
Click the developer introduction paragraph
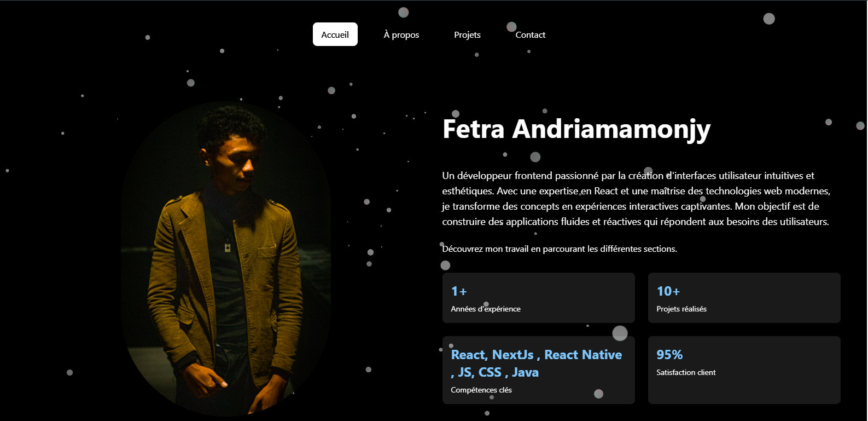[x=636, y=199]
